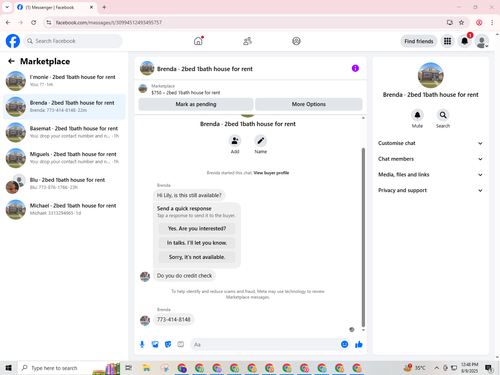
Task: Click the Marketplace back arrow
Action: 11,61
